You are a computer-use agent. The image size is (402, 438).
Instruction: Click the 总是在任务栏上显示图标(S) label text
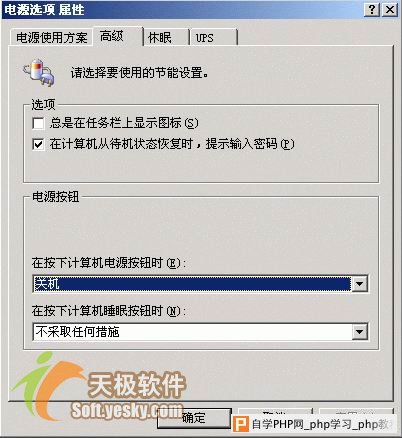[124, 123]
